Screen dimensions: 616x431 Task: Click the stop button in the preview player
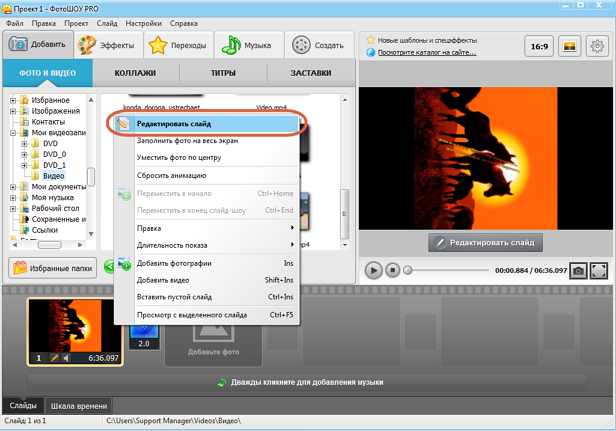tap(392, 270)
